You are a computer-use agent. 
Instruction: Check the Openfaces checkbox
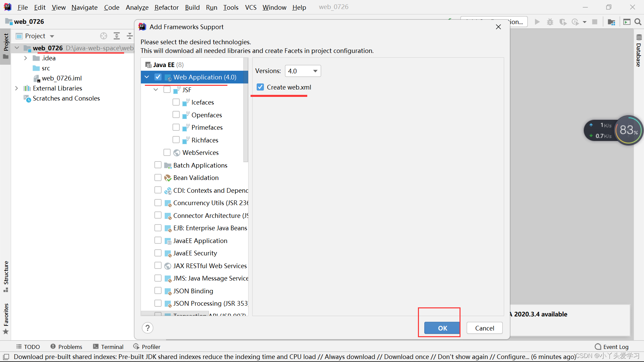[176, 115]
